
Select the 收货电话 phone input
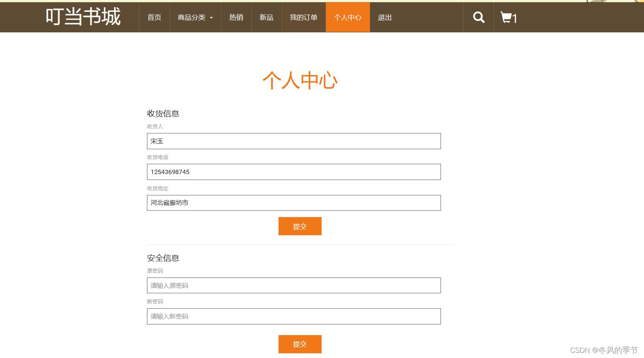294,172
